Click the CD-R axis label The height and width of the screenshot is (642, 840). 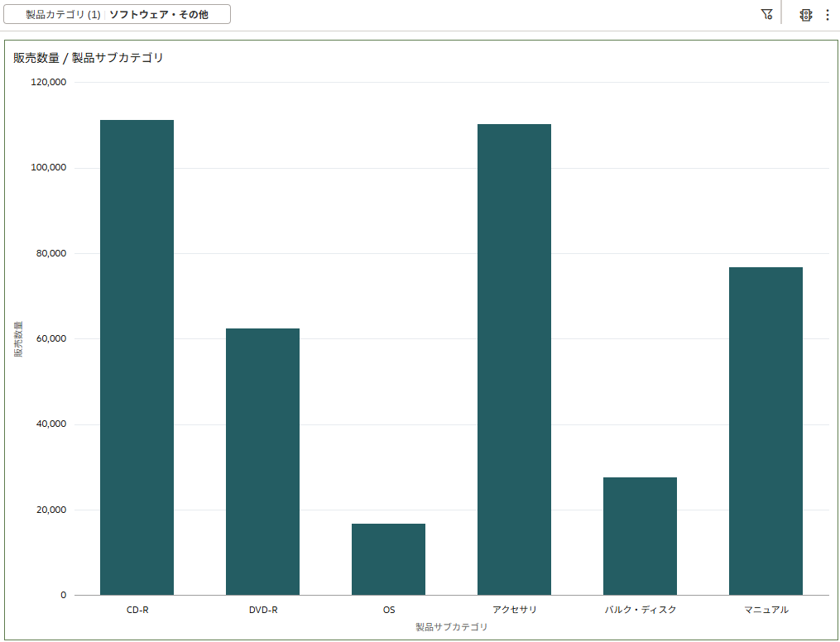[137, 610]
